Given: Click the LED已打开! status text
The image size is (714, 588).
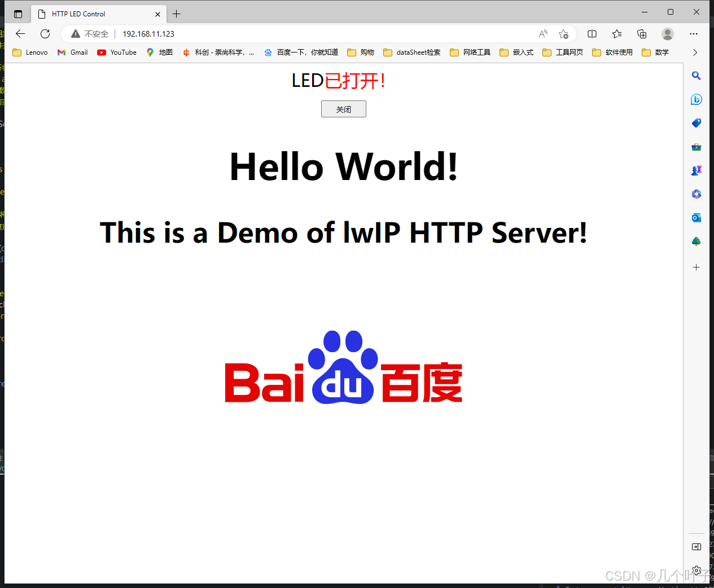Looking at the screenshot, I should [x=339, y=81].
